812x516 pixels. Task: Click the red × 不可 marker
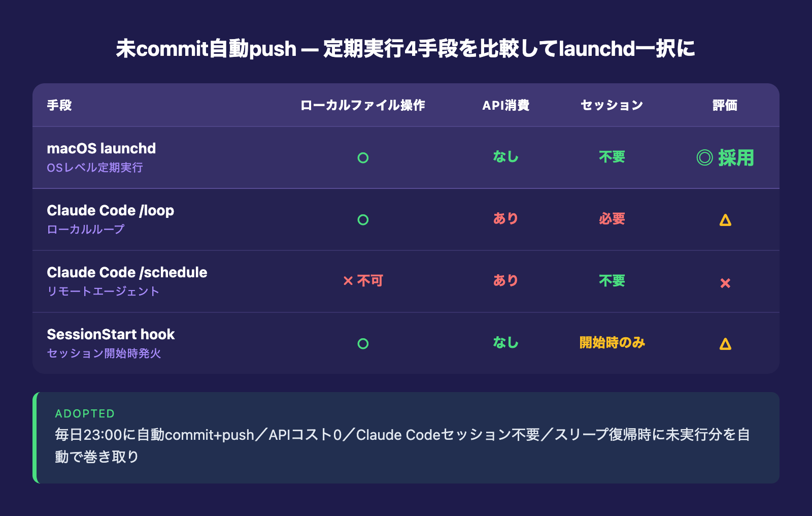tap(363, 281)
